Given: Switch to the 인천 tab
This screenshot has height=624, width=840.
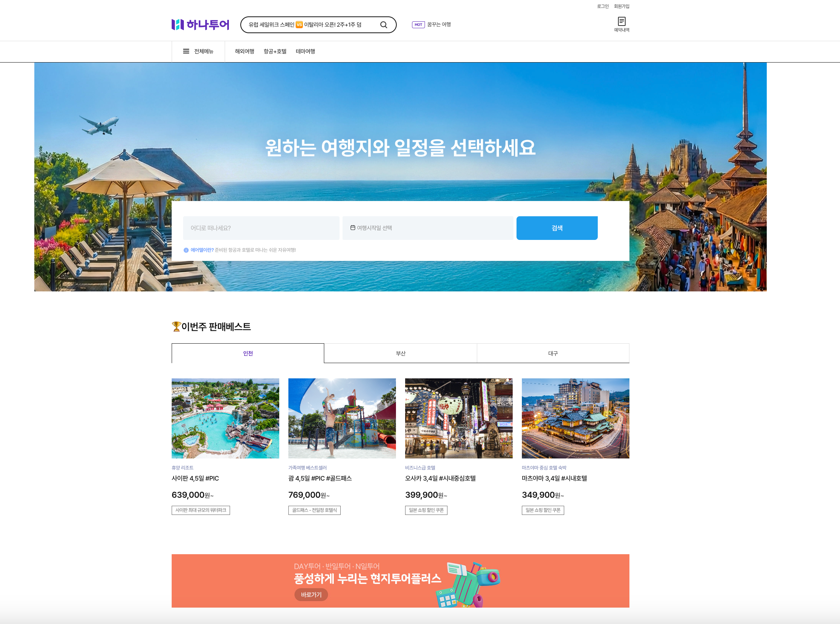Looking at the screenshot, I should pyautogui.click(x=248, y=354).
